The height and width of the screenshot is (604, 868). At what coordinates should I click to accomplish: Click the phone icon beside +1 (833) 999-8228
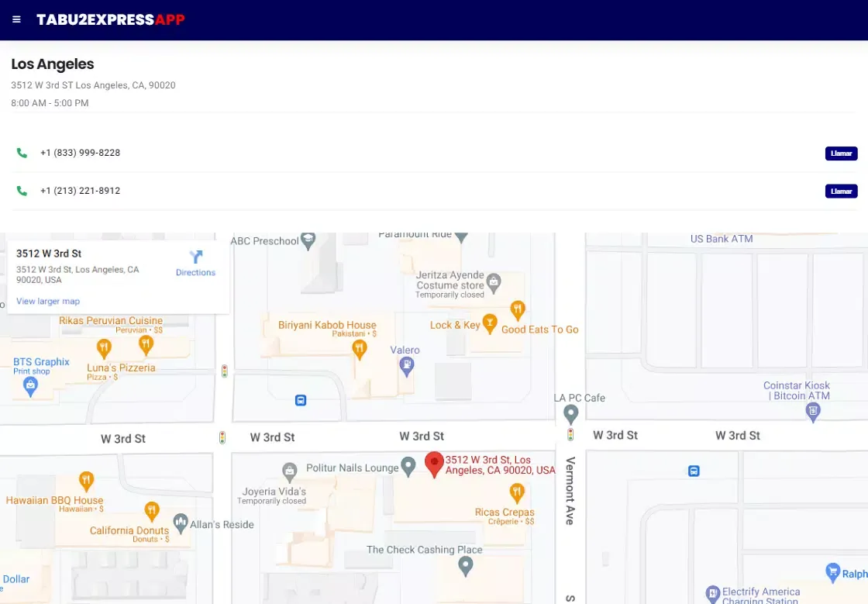tap(22, 153)
